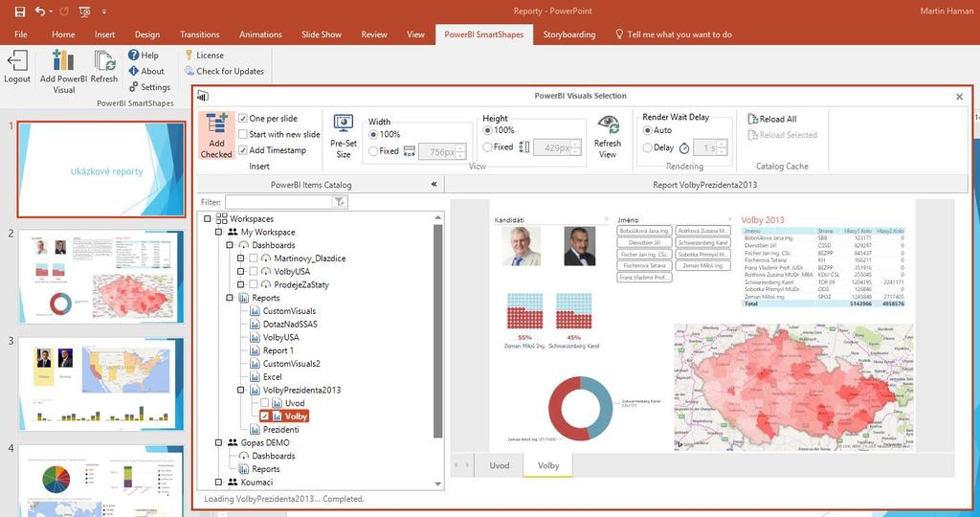Click slicer button Zeman Miloš Ing.

click(703, 266)
